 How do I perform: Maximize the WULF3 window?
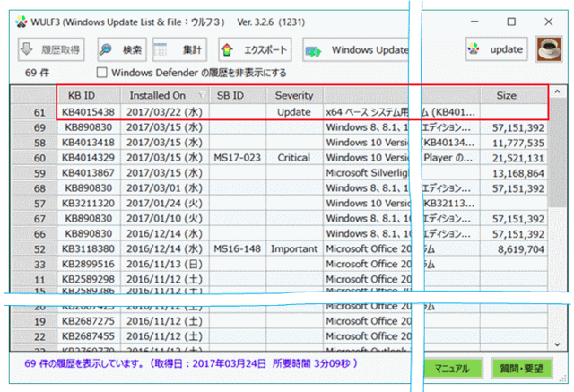pos(511,22)
